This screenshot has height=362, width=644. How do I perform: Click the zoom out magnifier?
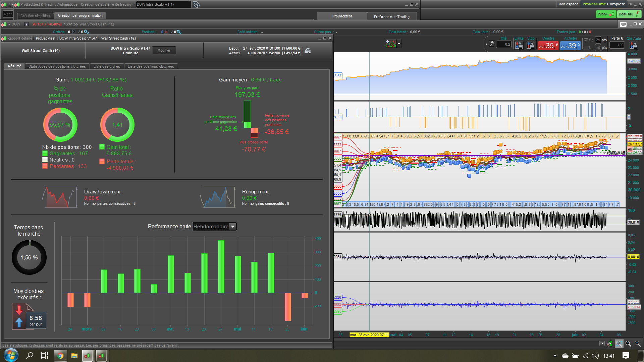(x=628, y=344)
